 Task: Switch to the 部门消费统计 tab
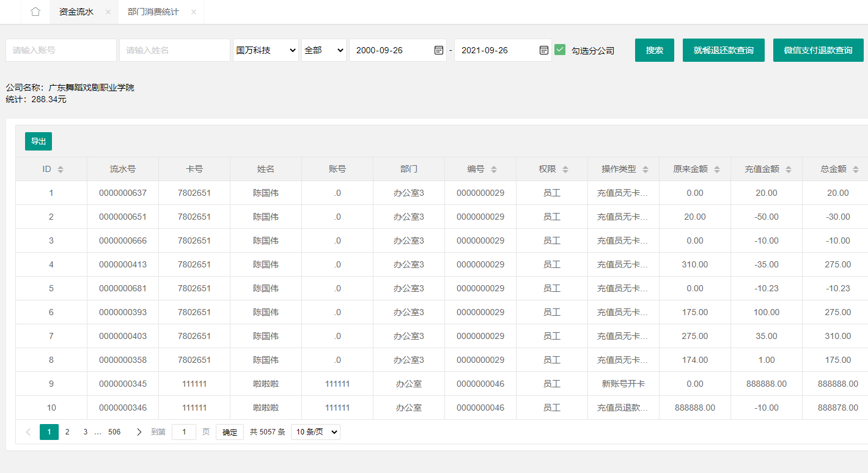153,12
